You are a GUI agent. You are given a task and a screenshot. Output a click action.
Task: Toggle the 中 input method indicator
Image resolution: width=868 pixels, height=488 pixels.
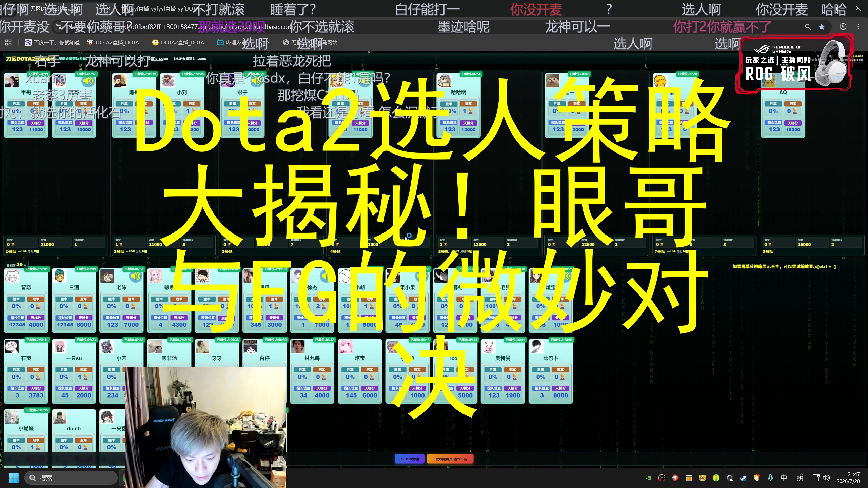(784, 478)
